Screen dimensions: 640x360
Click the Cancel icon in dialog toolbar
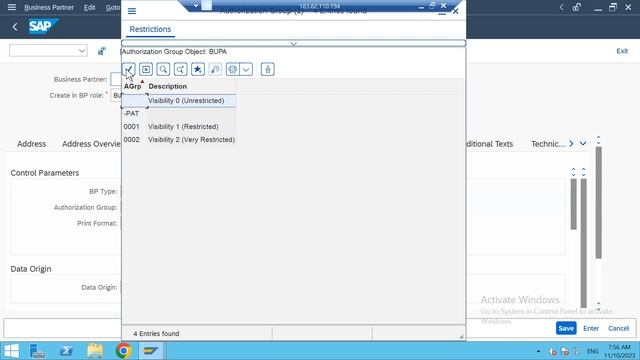pyautogui.click(x=146, y=69)
